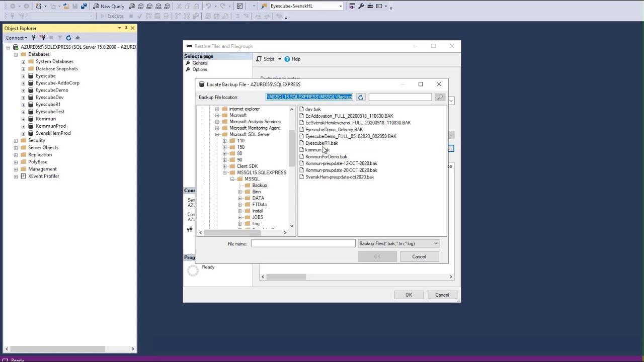Click the File name input field
Screen dimensions: 644x362
pos(303,244)
